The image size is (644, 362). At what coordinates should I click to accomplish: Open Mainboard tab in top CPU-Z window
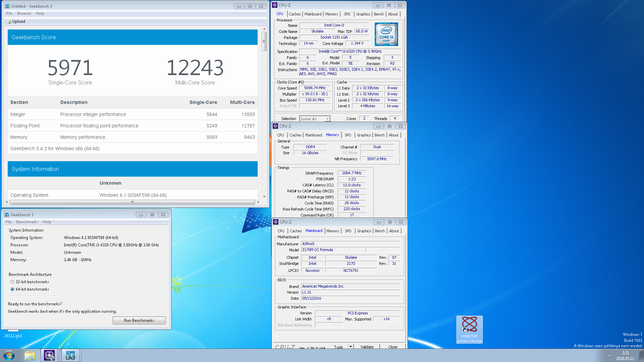[x=313, y=14]
